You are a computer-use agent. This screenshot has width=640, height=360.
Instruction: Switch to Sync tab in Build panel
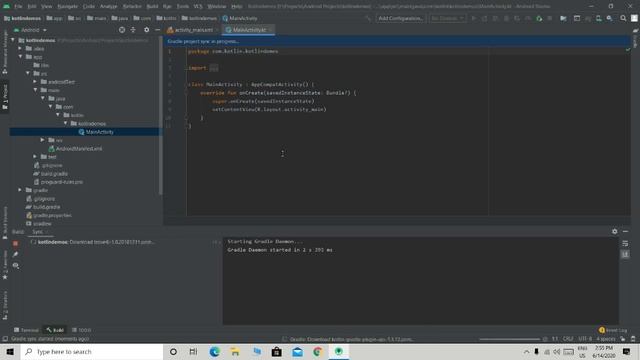coord(38,232)
